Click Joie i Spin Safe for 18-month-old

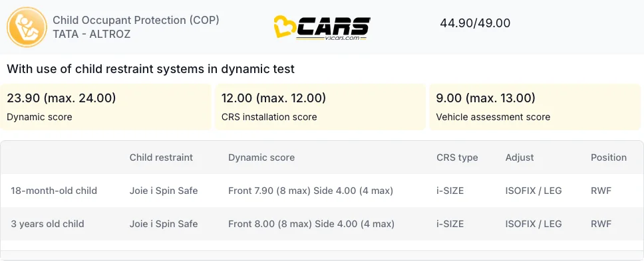[164, 191]
